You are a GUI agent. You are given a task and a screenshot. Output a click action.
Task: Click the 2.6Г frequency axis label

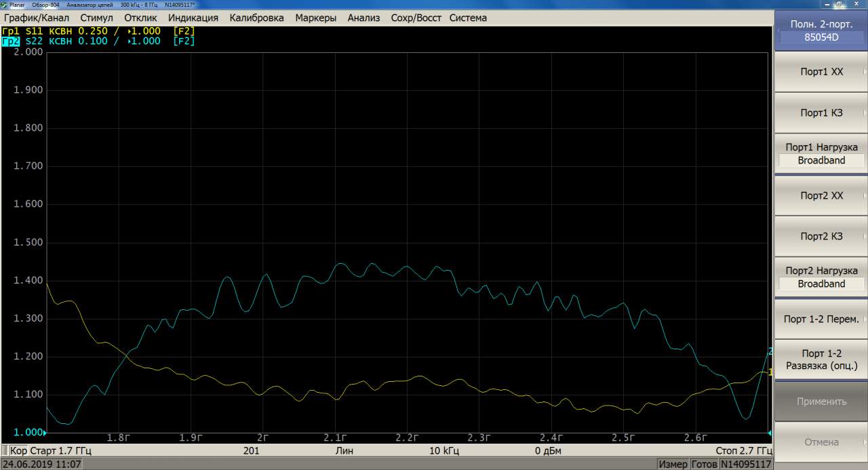[x=695, y=437]
